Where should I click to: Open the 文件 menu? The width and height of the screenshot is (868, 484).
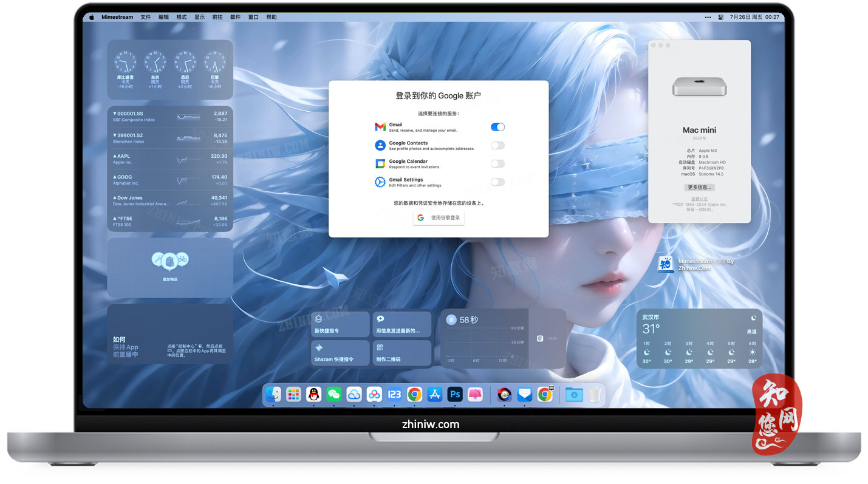146,17
